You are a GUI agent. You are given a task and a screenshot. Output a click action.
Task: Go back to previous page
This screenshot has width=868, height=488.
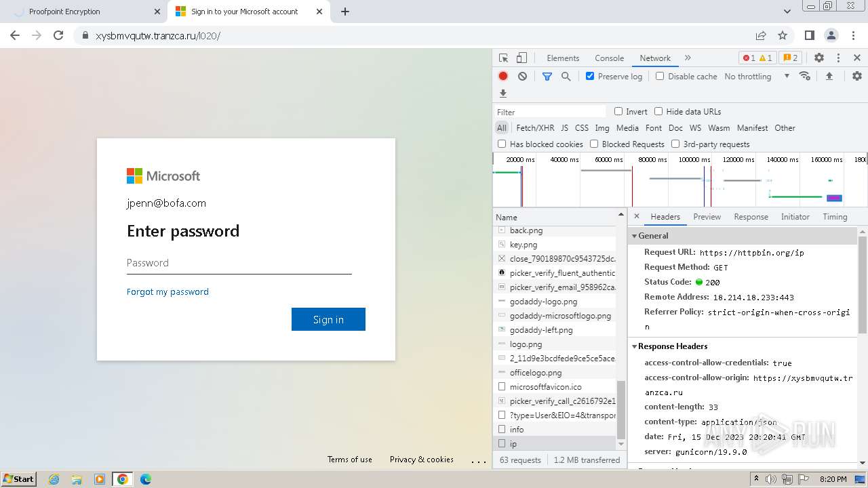[x=15, y=35]
